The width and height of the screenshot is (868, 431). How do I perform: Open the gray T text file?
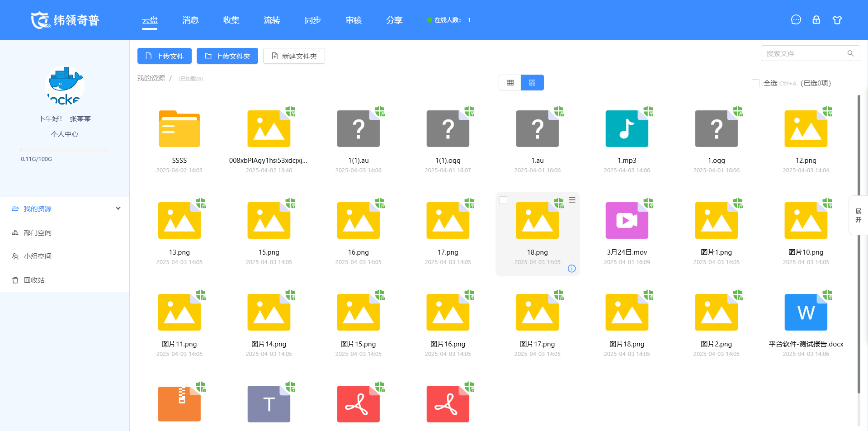click(x=269, y=404)
